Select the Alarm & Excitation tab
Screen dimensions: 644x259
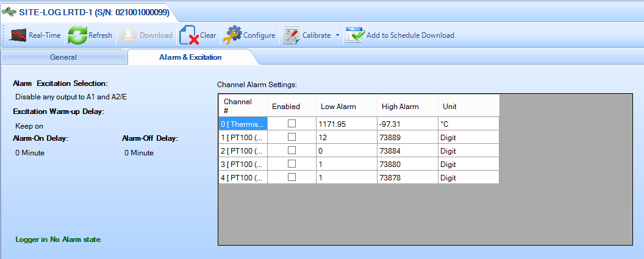[x=190, y=57]
